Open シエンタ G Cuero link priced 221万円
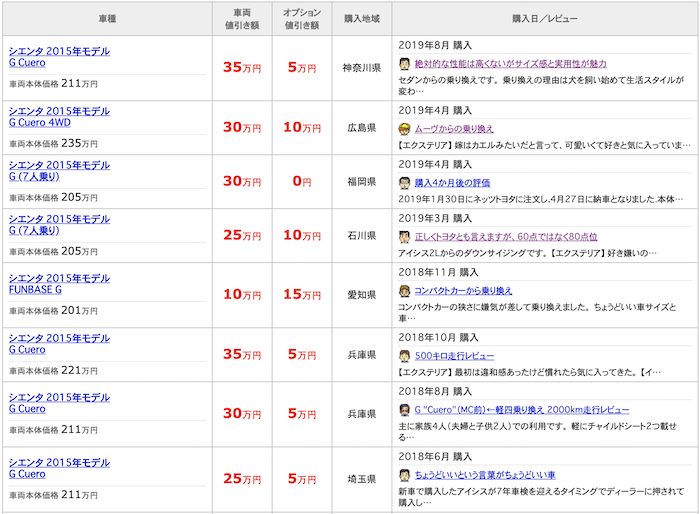Image resolution: width=700 pixels, height=514 pixels. pos(59,343)
